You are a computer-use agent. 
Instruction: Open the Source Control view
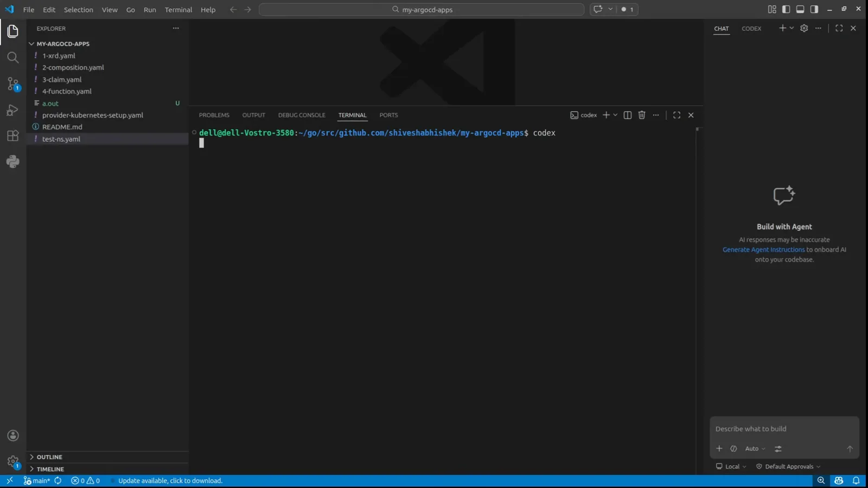tap(13, 84)
